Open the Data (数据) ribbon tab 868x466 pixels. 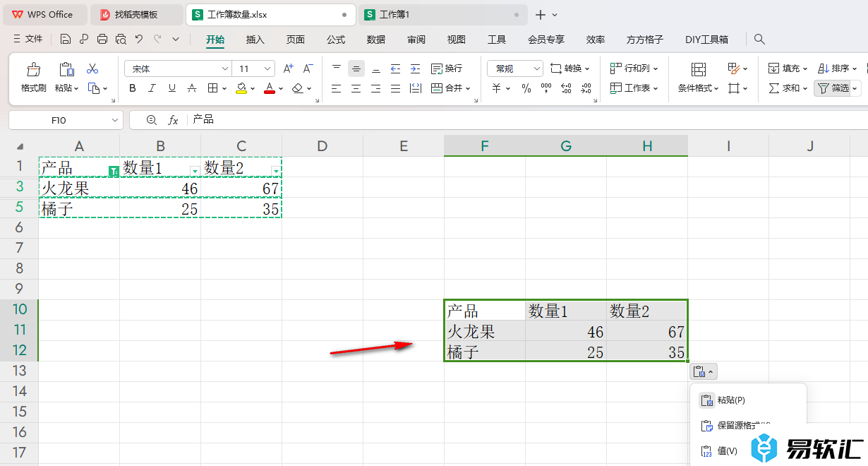pos(376,40)
